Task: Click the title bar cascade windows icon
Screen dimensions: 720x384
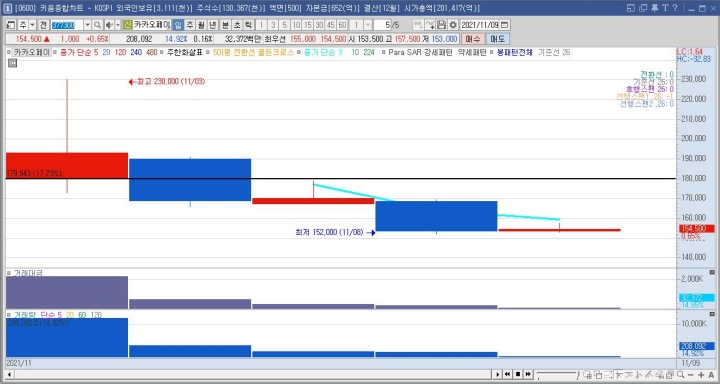Action: coord(643,8)
